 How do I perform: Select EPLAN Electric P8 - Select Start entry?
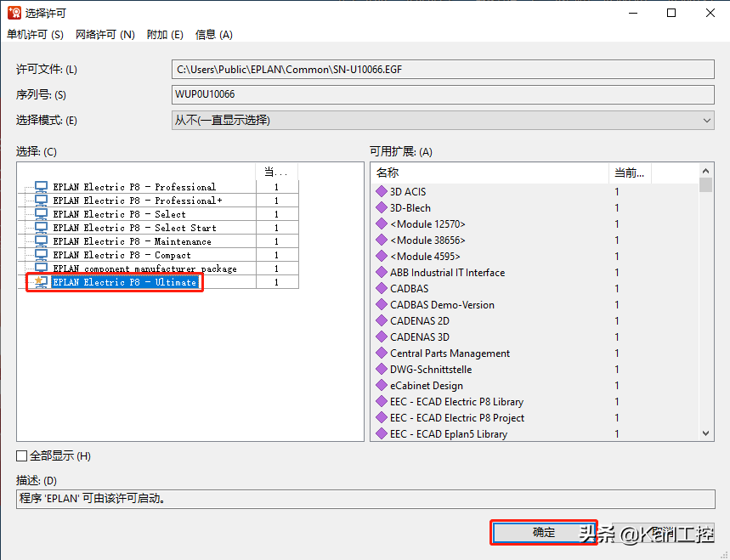click(134, 228)
